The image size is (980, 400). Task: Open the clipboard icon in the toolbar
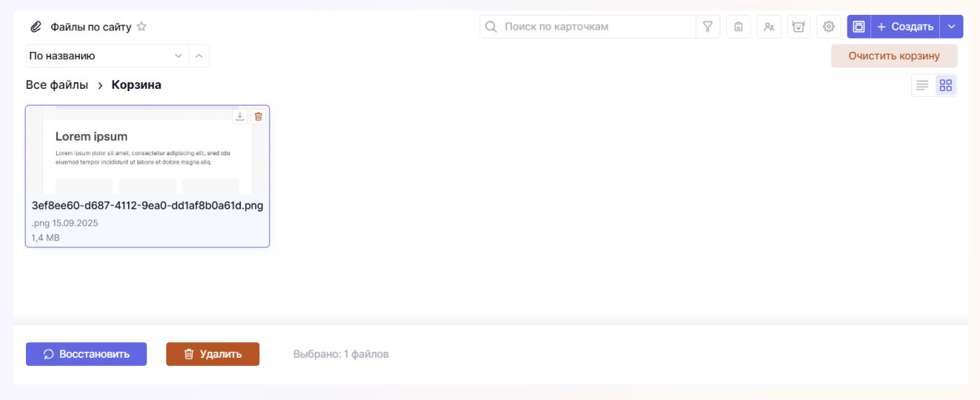(x=739, y=27)
